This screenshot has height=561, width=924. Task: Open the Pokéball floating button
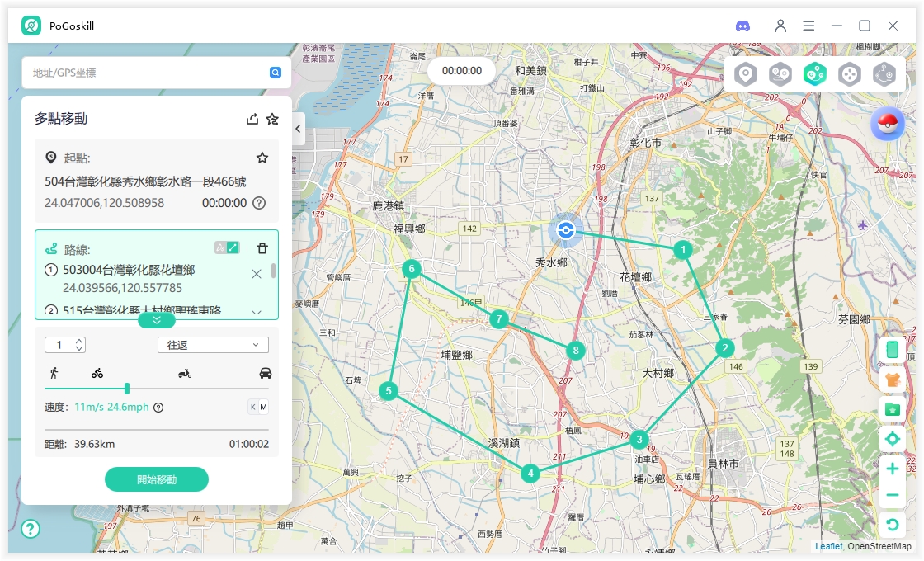[x=888, y=124]
